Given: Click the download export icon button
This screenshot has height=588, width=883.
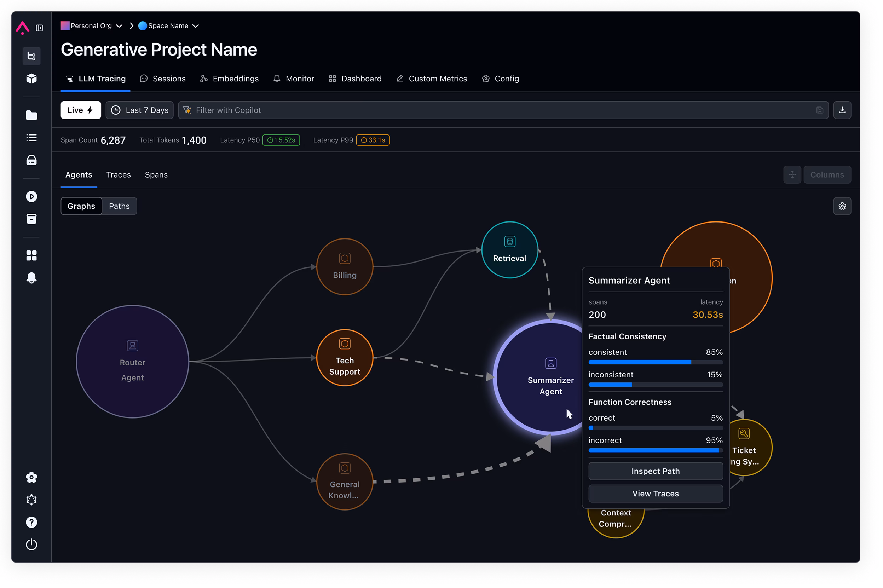Looking at the screenshot, I should click(x=842, y=110).
